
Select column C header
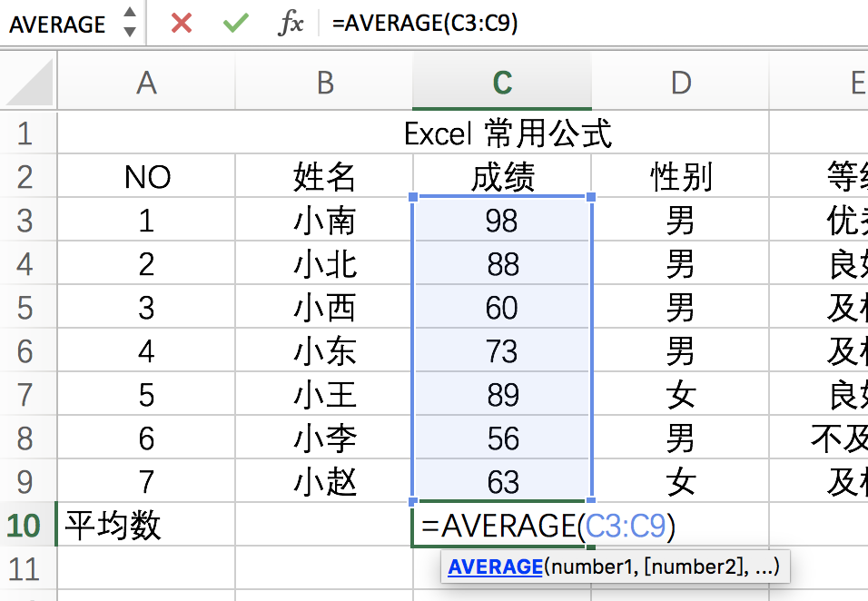click(x=502, y=83)
